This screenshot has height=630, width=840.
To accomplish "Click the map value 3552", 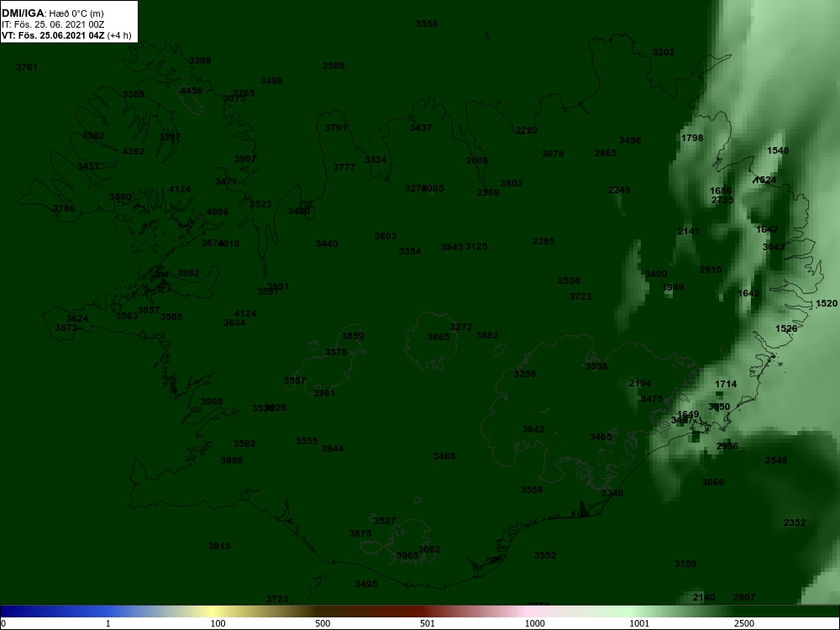I will [x=545, y=555].
